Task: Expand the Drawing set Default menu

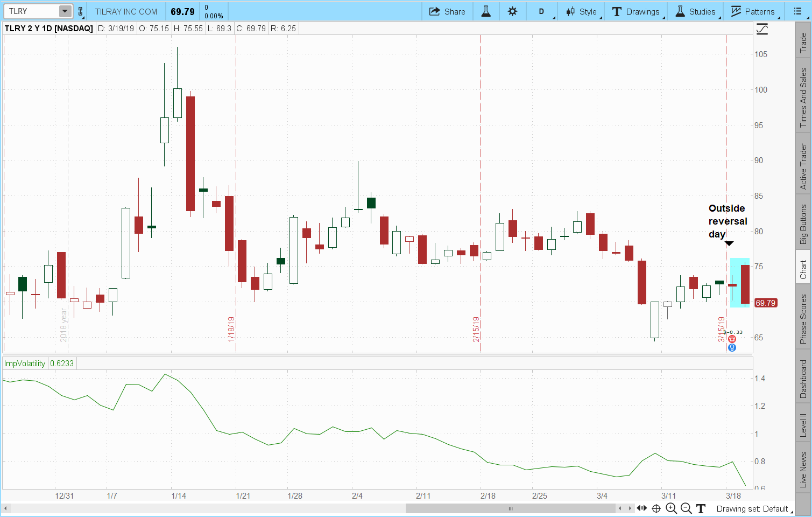Action: pos(752,508)
